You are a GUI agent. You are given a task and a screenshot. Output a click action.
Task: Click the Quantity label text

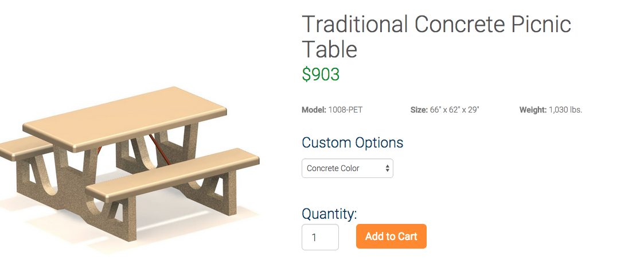pyautogui.click(x=329, y=214)
